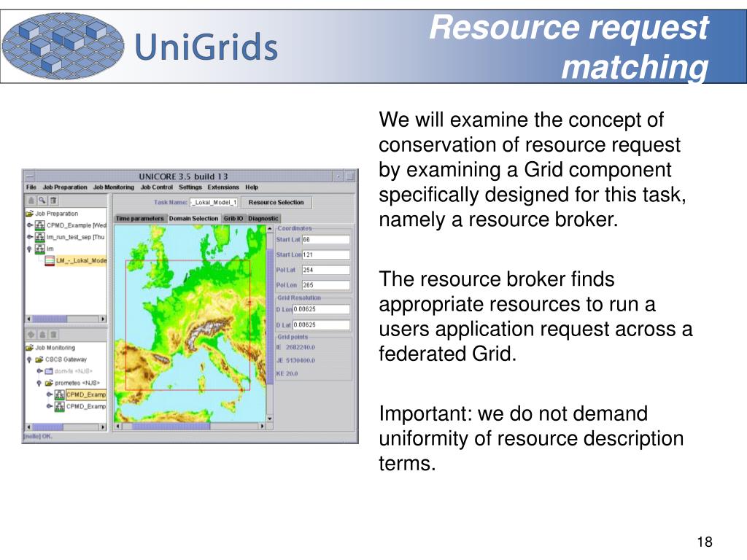Click the lm job group icon
The height and width of the screenshot is (560, 747).
point(40,249)
